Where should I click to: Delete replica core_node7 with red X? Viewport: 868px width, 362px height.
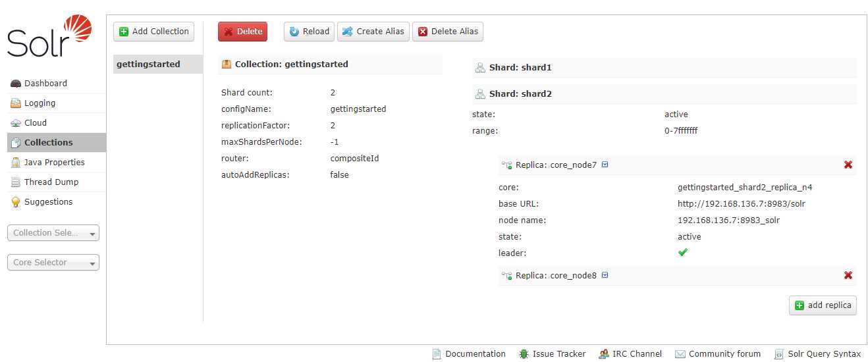(848, 165)
